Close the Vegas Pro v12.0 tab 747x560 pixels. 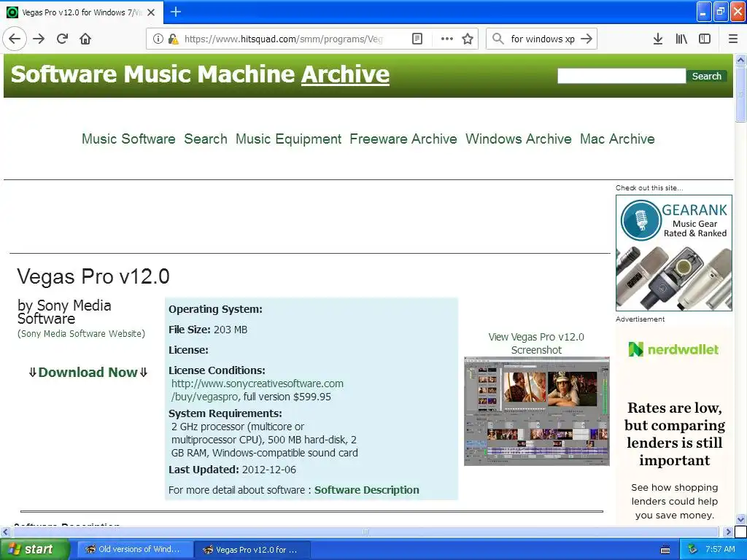click(x=151, y=12)
